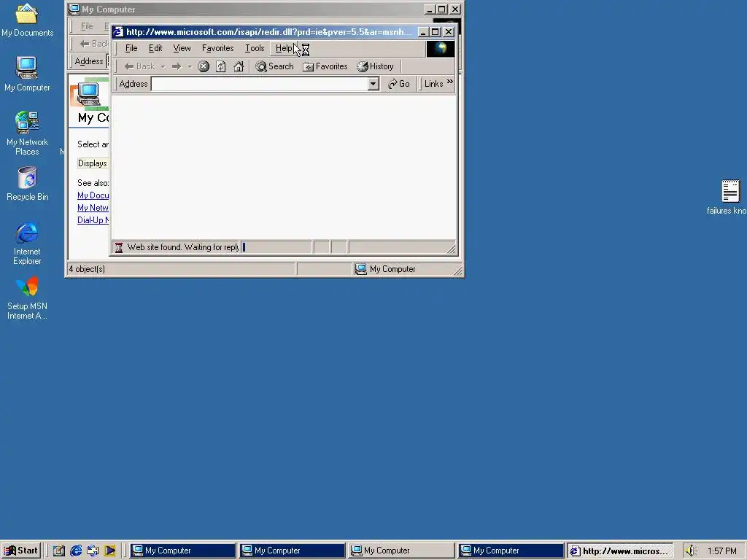Expand the Links toolbar chevron
Image resolution: width=747 pixels, height=560 pixels.
449,82
